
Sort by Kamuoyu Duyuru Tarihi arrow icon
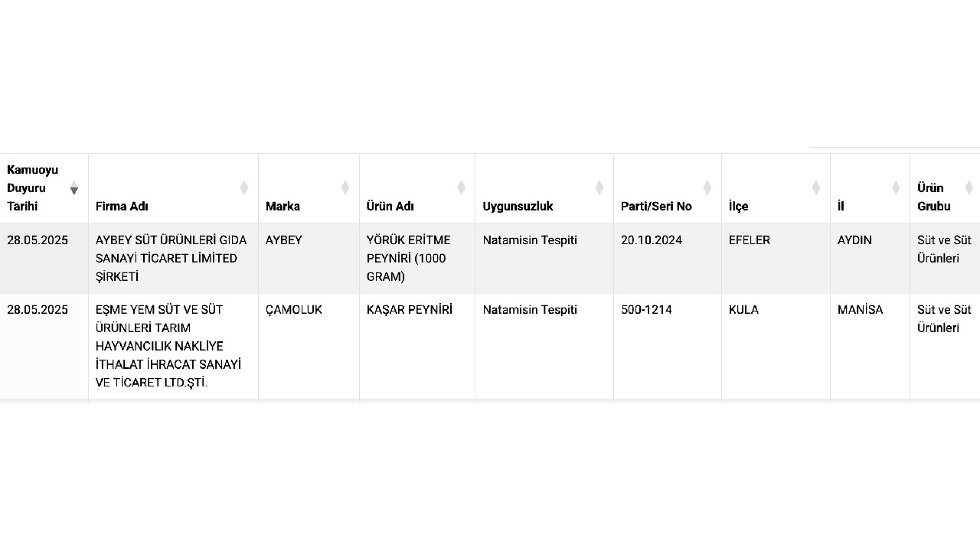pos(73,187)
